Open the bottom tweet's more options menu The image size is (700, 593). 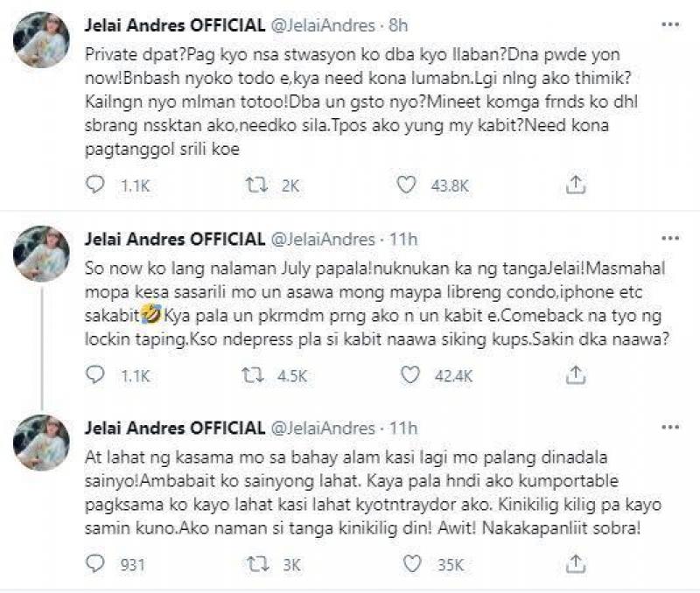tap(669, 426)
